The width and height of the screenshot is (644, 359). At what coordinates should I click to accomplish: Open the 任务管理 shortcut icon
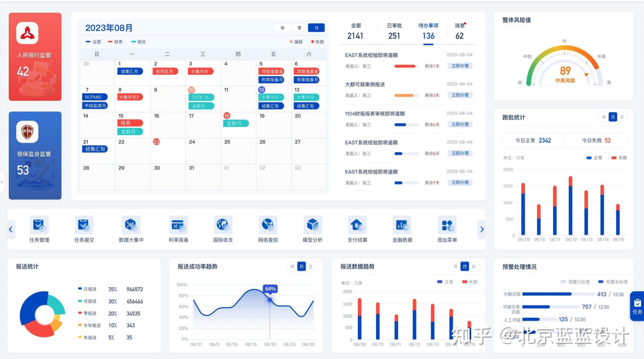pyautogui.click(x=39, y=225)
